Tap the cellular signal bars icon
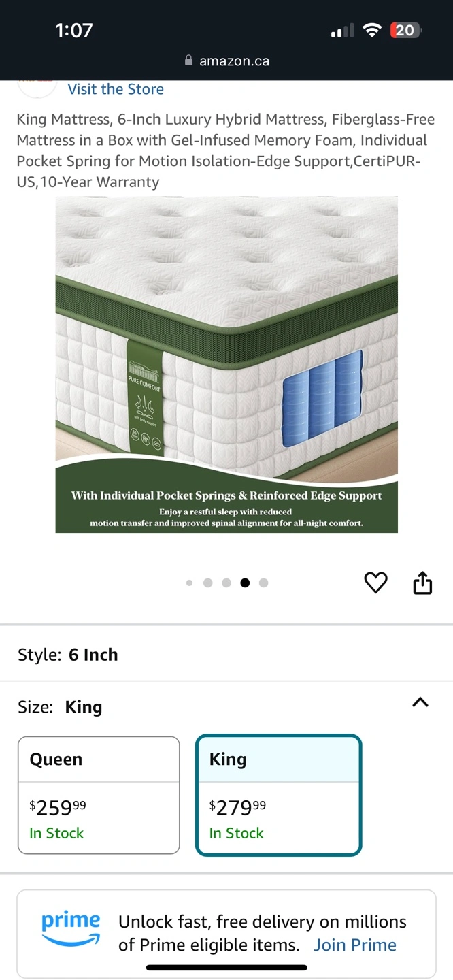The width and height of the screenshot is (453, 980). (x=342, y=31)
